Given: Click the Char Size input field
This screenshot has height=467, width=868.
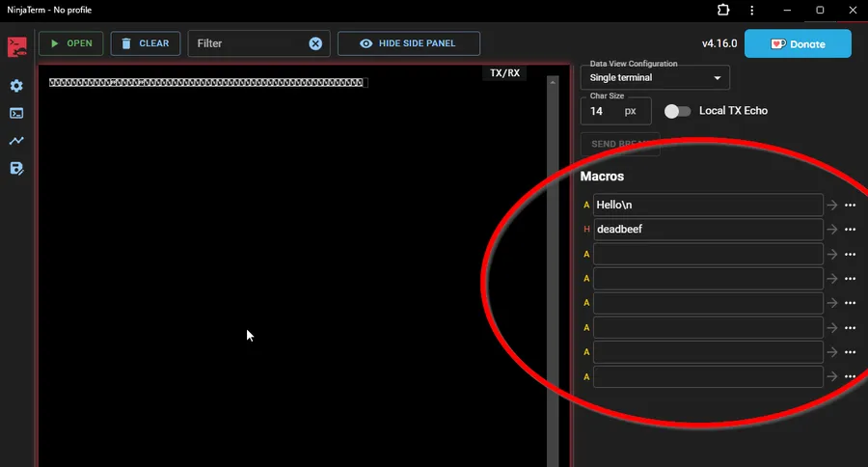Looking at the screenshot, I should coord(602,111).
